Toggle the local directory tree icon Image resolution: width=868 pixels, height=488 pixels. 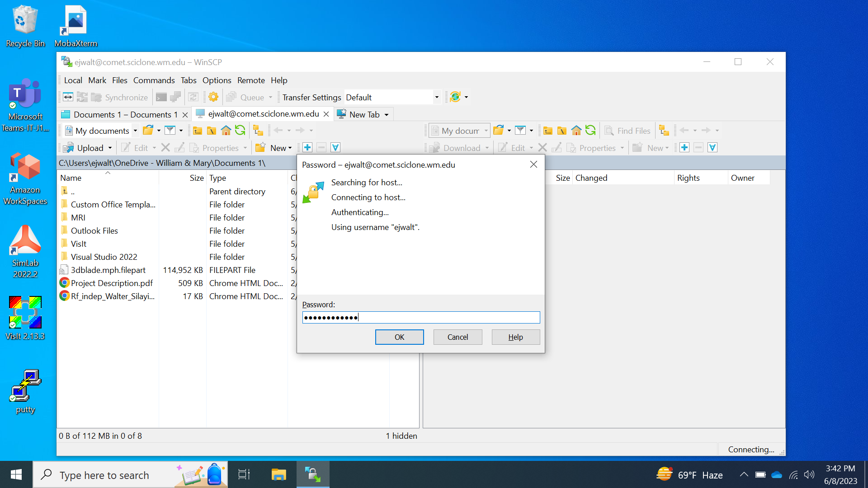[258, 131]
